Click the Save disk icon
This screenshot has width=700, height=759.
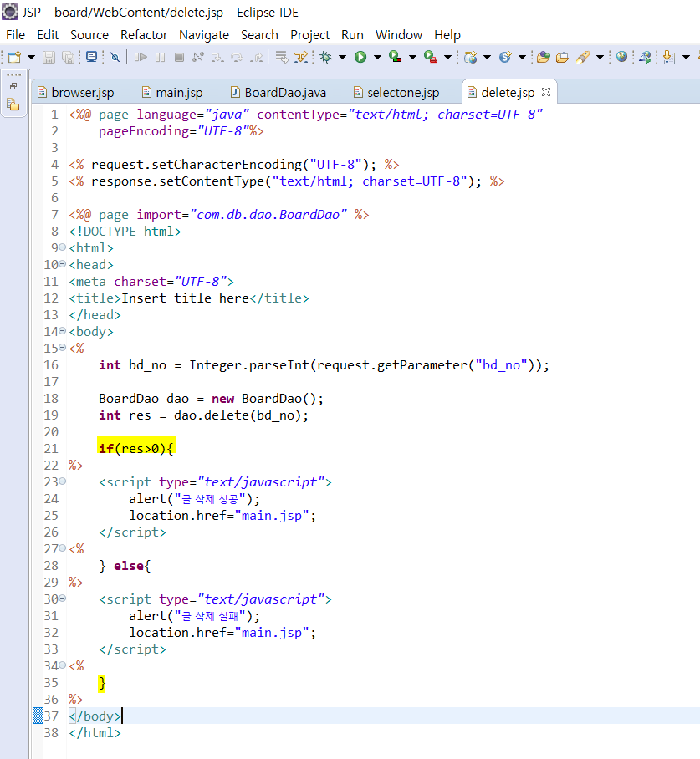(x=49, y=57)
